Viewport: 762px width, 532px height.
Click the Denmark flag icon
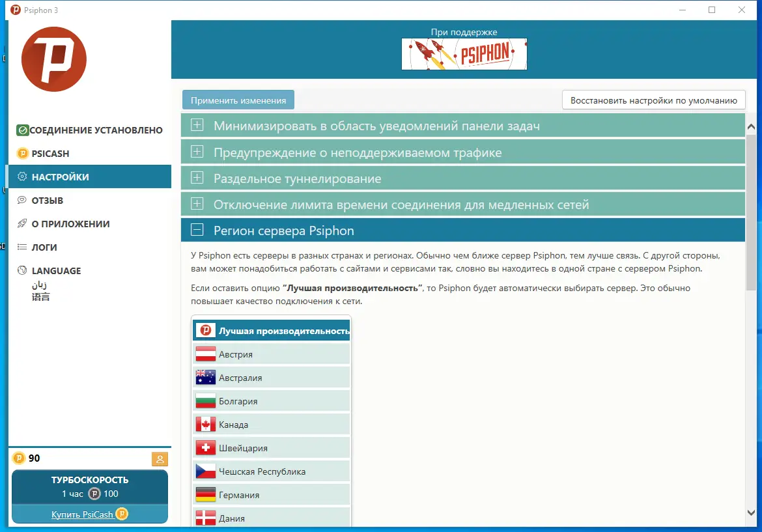(206, 518)
